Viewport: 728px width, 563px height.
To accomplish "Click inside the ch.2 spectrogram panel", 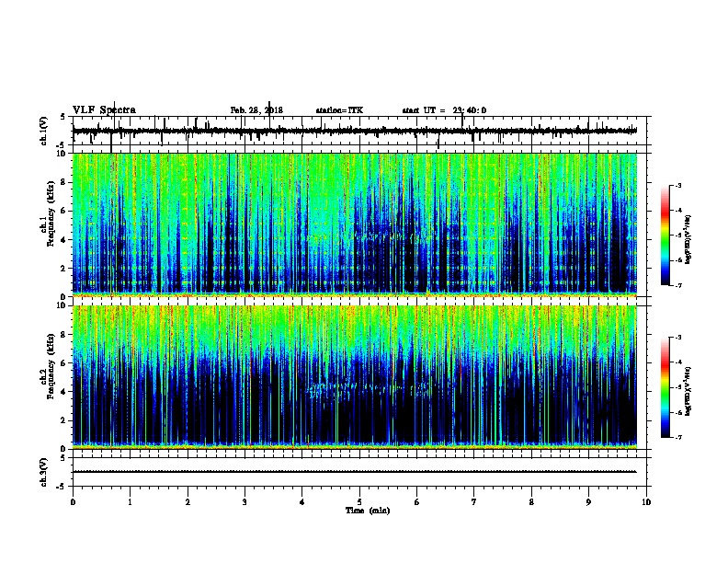I will pyautogui.click(x=354, y=377).
